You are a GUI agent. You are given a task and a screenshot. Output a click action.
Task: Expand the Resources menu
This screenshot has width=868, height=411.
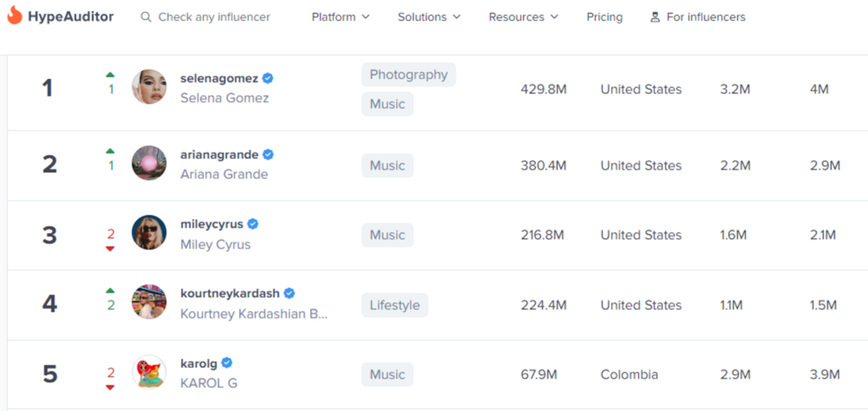523,17
